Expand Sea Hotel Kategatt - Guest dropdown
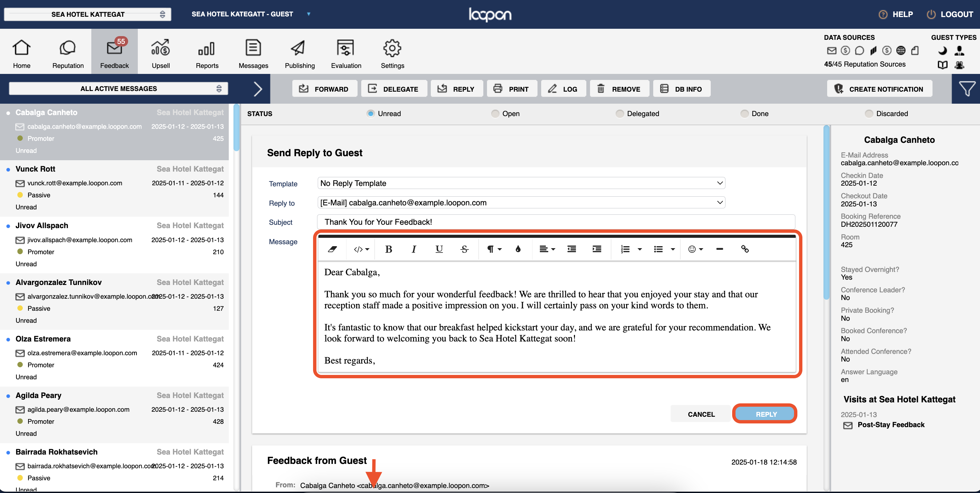 click(x=308, y=14)
